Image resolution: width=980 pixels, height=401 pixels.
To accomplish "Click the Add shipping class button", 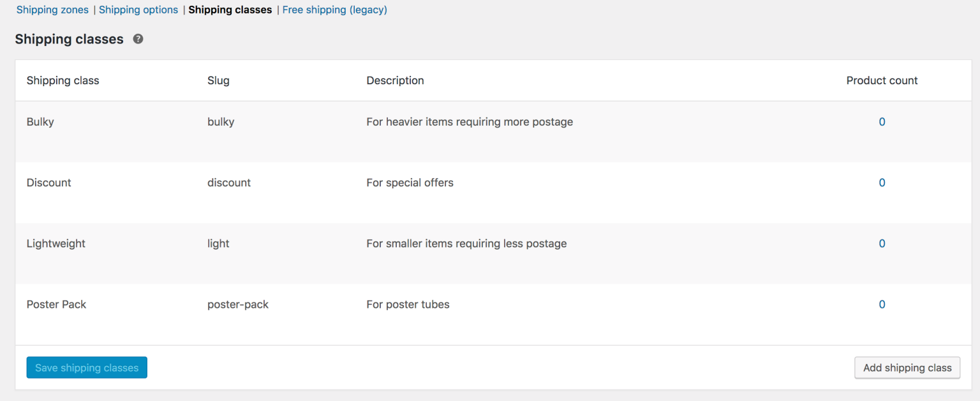I will pos(907,368).
